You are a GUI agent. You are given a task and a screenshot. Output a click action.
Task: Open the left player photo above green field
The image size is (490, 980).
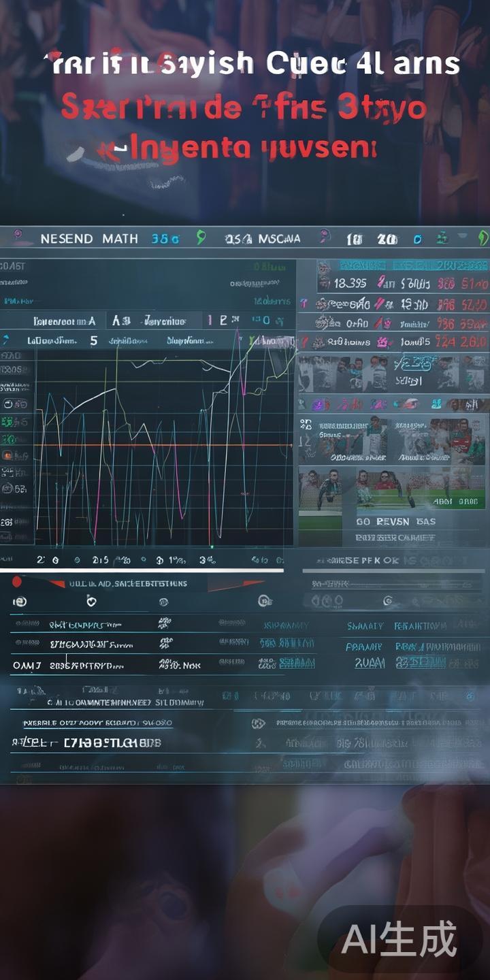click(321, 489)
